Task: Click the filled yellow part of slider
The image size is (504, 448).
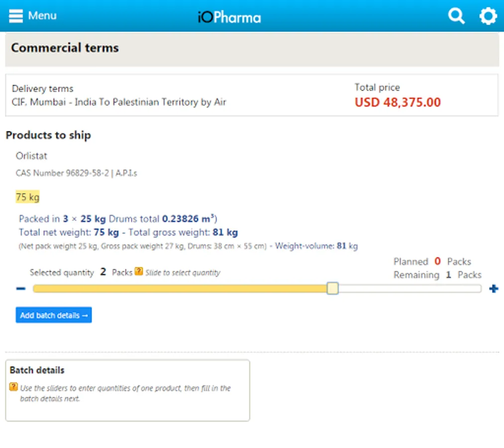Action: click(179, 289)
